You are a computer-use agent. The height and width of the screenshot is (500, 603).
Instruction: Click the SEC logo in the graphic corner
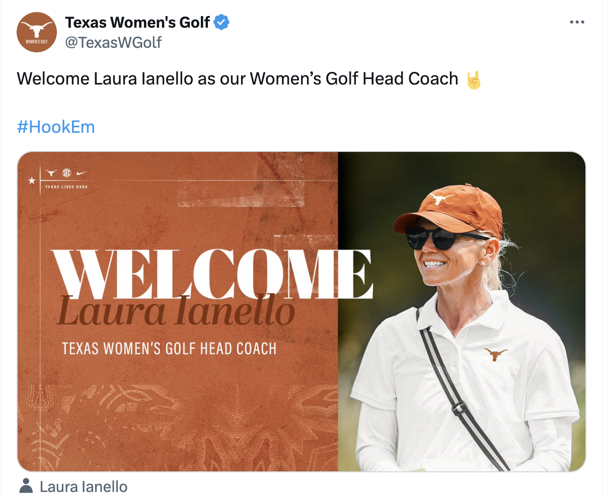pyautogui.click(x=67, y=173)
